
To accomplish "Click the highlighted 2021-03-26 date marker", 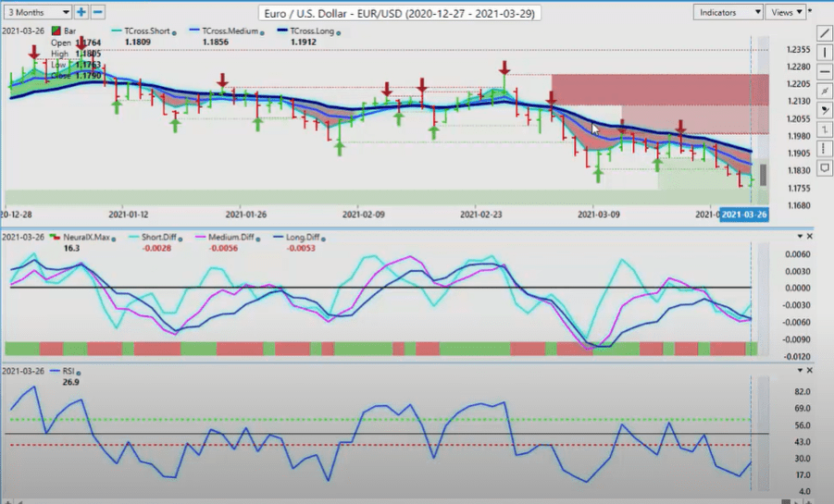I will 744,215.
